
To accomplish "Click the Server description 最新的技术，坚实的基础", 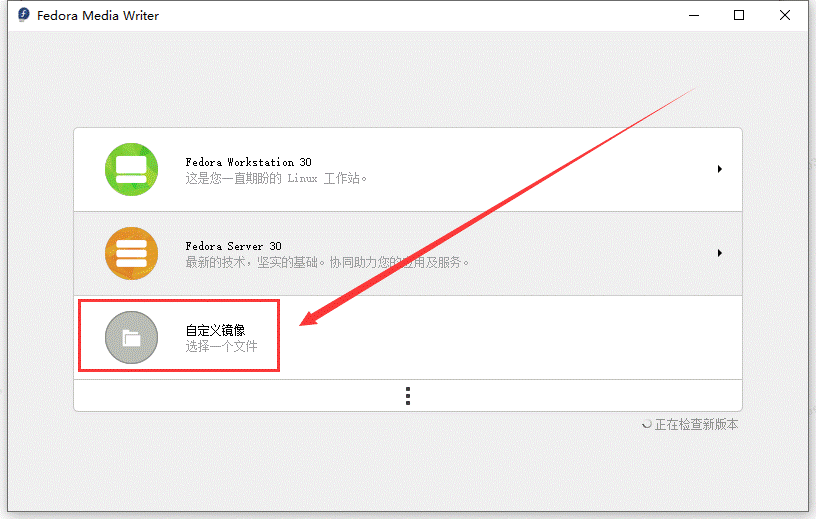I will pyautogui.click(x=326, y=262).
